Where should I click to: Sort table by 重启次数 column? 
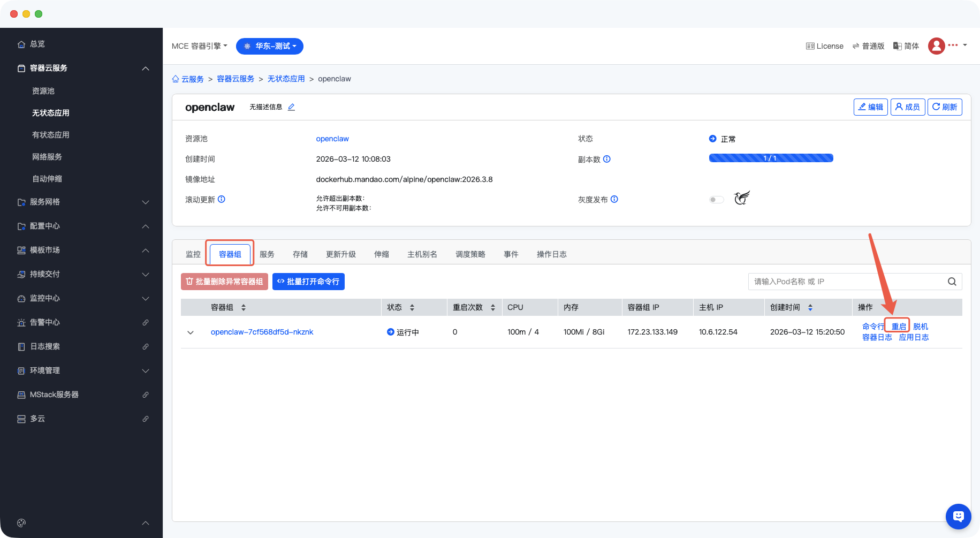click(492, 307)
